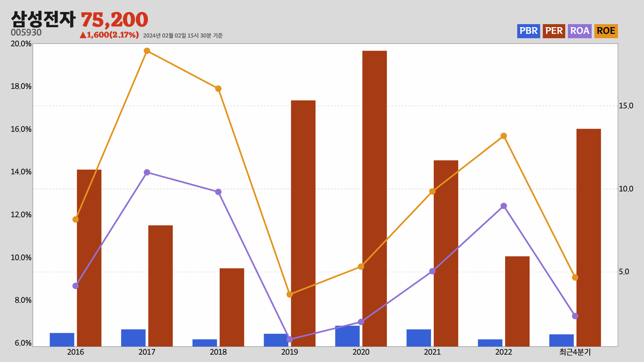The height and width of the screenshot is (362, 644).
Task: Select the 최근4분기 PER bar
Action: tap(589, 238)
